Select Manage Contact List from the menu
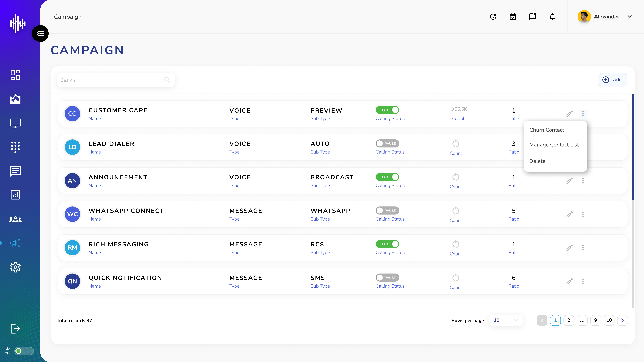The width and height of the screenshot is (644, 362). tap(554, 145)
